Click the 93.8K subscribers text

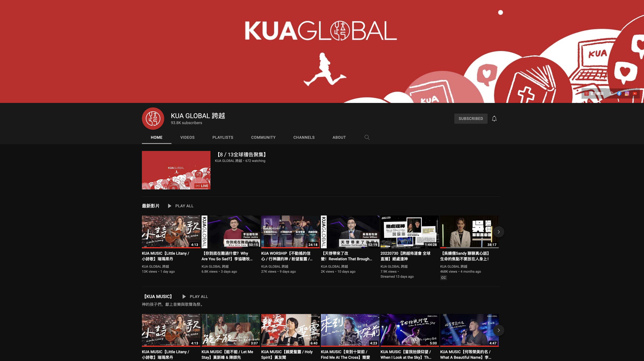click(187, 123)
